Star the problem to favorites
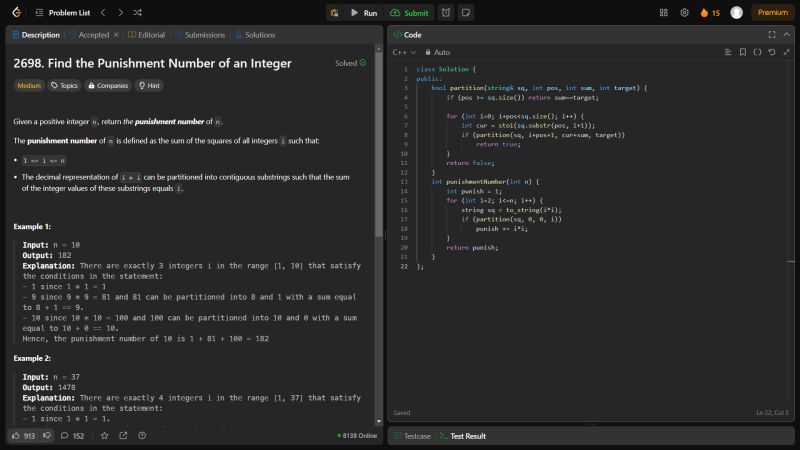800x450 pixels. [103, 435]
